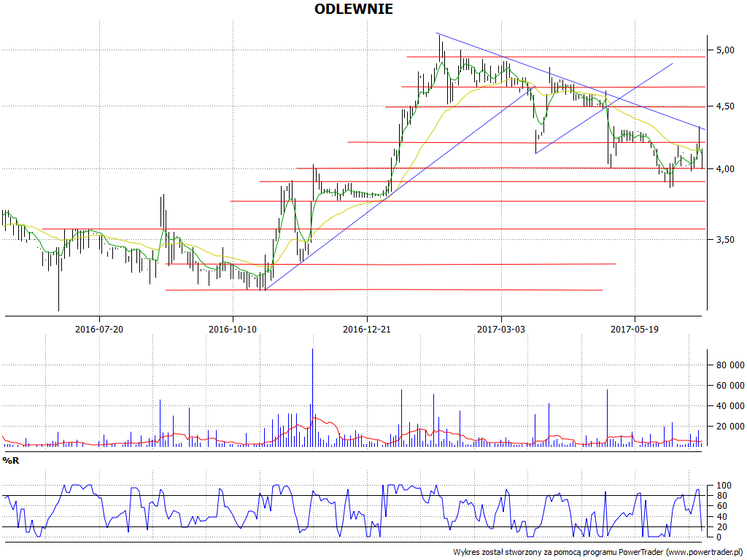Click the 100 level on %R axis
The width and height of the screenshot is (747, 560).
tap(724, 486)
